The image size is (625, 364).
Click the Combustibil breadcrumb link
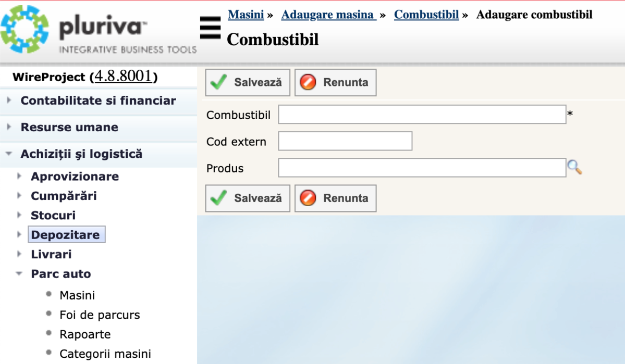coord(426,15)
